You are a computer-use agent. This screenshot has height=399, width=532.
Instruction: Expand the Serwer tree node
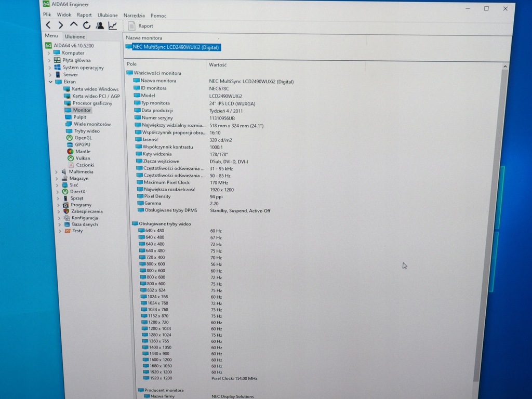click(x=50, y=75)
